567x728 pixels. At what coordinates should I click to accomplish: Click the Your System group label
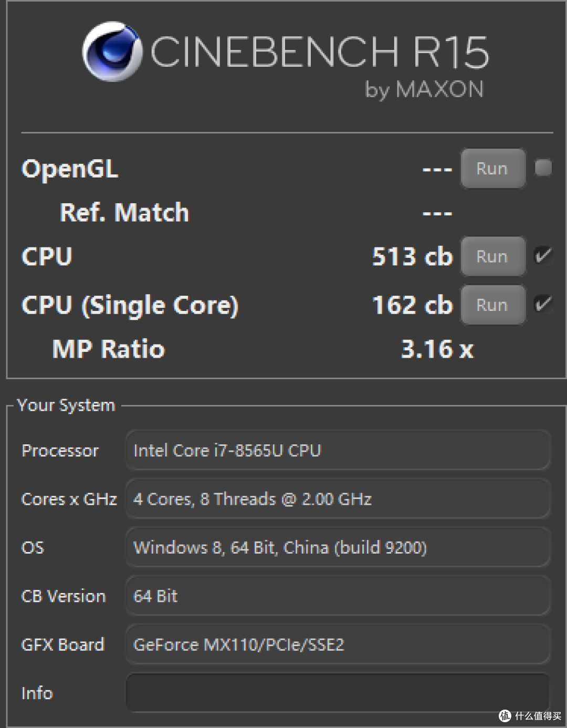pyautogui.click(x=66, y=405)
